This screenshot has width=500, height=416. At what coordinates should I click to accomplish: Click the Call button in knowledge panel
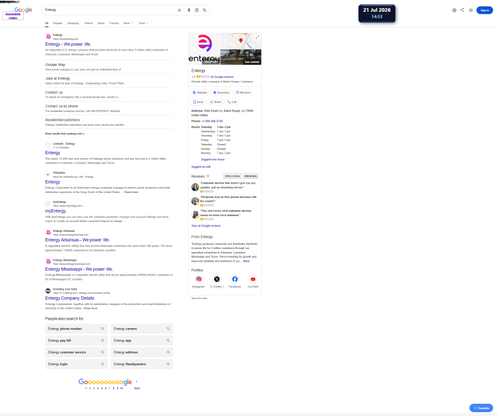[x=232, y=102]
